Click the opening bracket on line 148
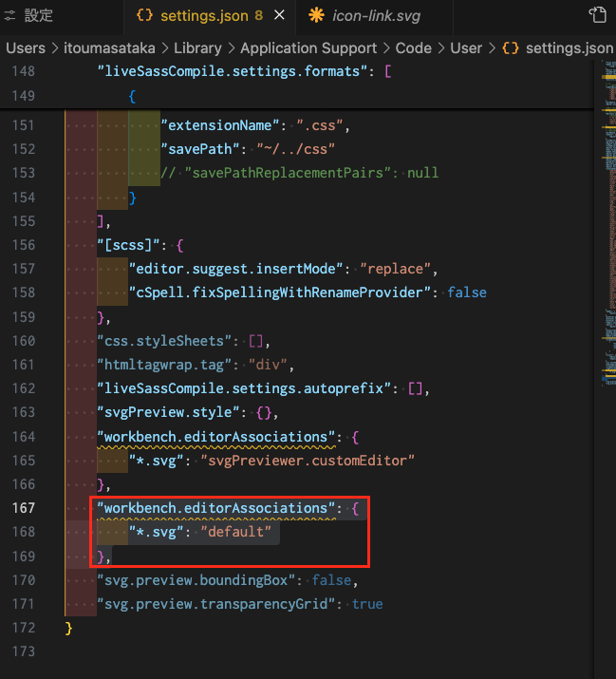 [388, 71]
